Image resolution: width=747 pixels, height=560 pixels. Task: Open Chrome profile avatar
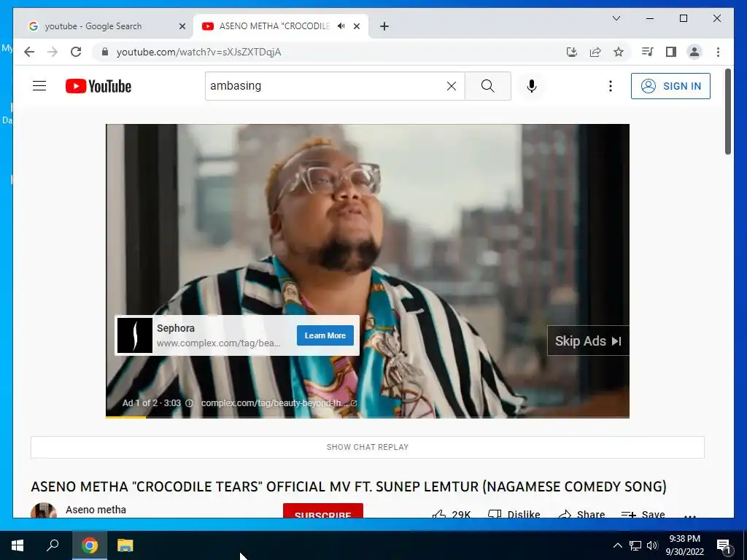point(694,52)
